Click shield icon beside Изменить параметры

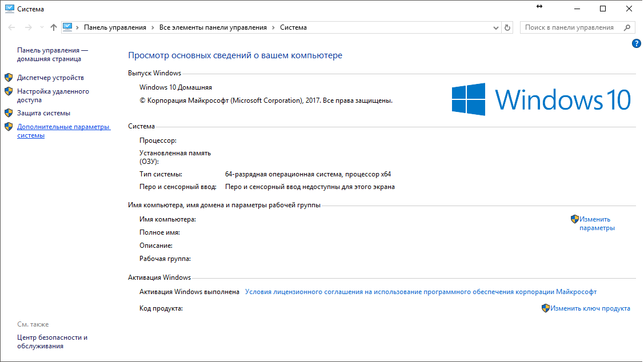tap(575, 219)
